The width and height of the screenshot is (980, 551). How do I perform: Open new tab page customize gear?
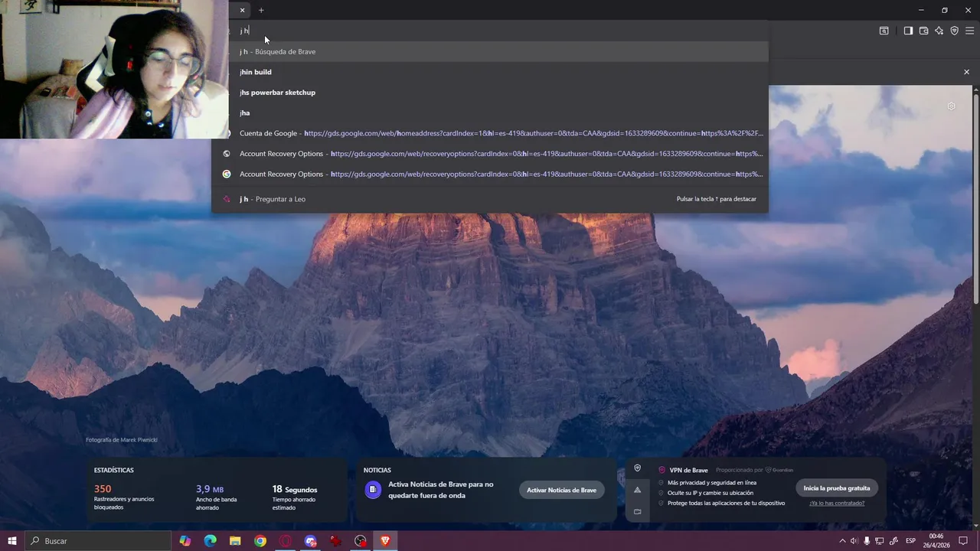[951, 106]
